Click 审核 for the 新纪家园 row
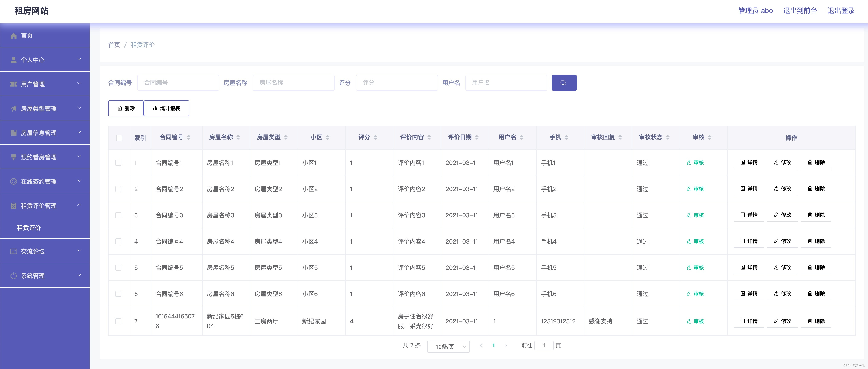The image size is (868, 369). 695,321
